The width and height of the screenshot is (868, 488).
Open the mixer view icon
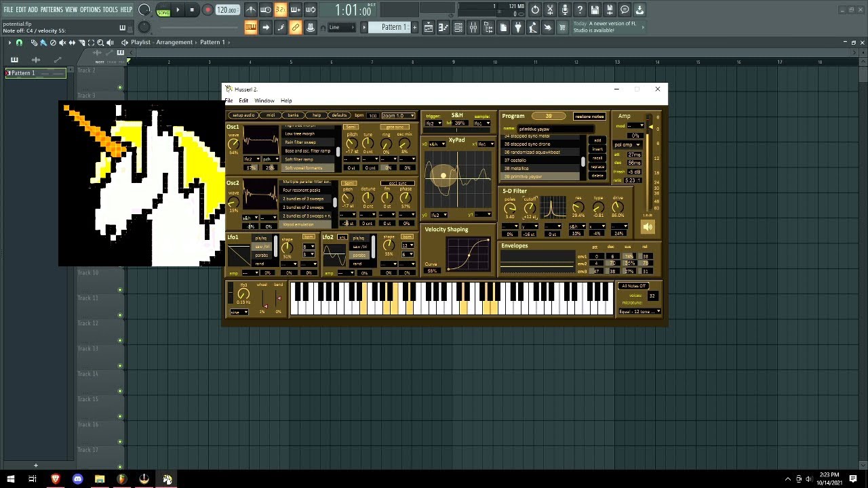click(473, 28)
